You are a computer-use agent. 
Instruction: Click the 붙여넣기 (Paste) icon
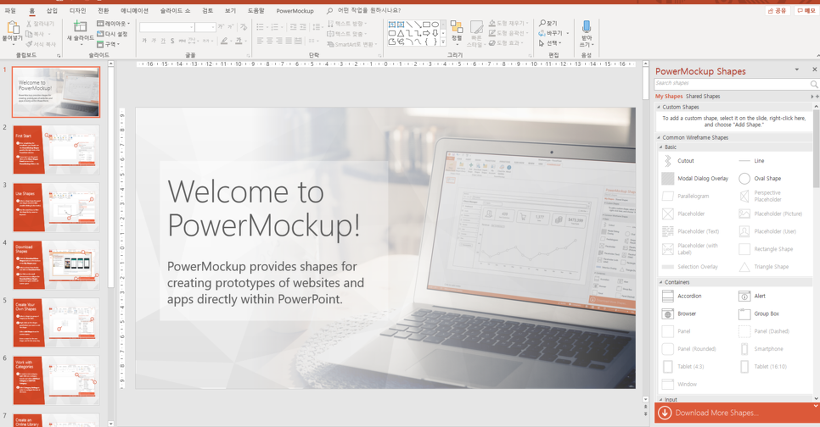click(12, 28)
